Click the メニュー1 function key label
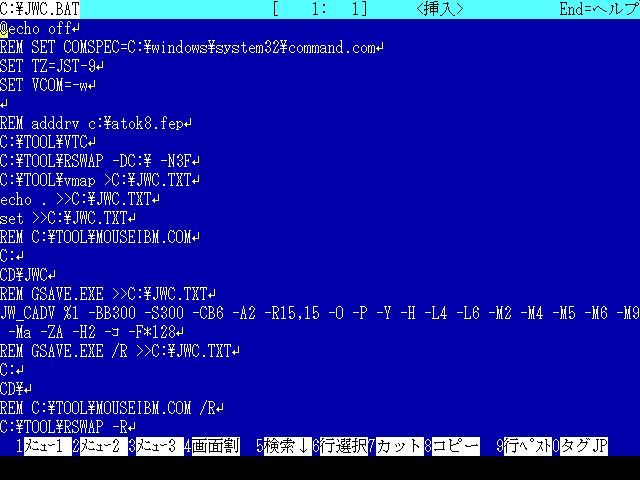640x480 pixels. (44, 447)
